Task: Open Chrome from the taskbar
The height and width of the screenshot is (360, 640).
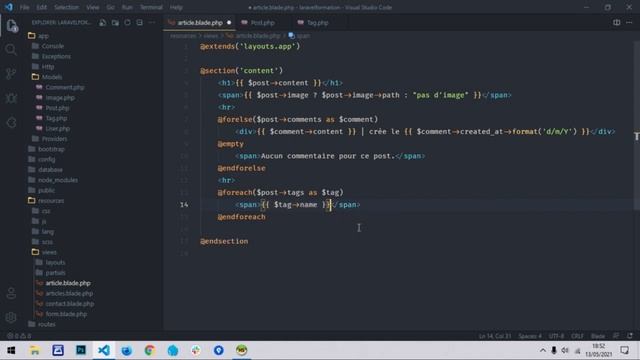Action: click(150, 350)
